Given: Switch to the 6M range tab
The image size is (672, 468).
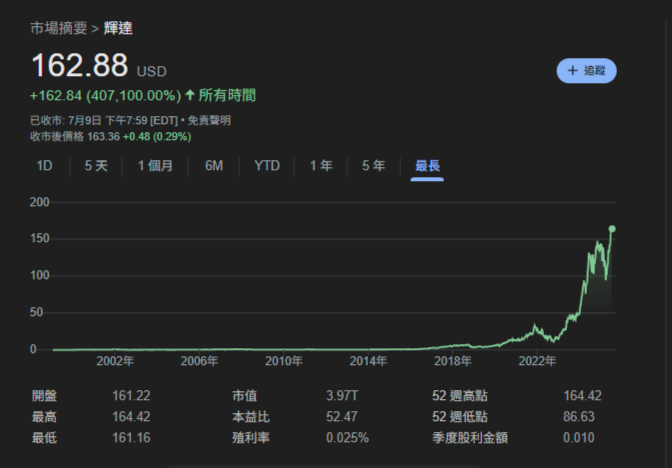Looking at the screenshot, I should point(214,166).
